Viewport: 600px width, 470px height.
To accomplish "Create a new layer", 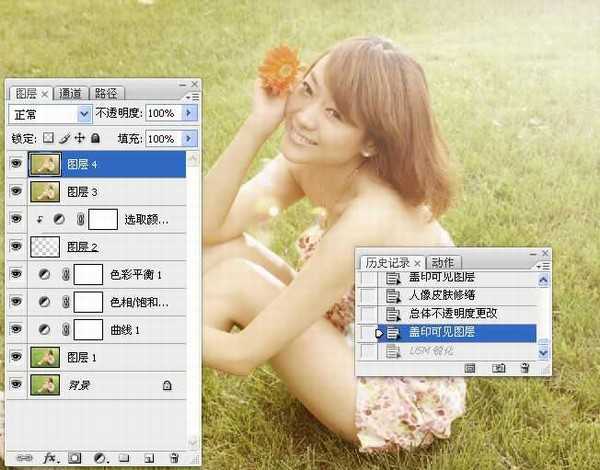I will (147, 457).
